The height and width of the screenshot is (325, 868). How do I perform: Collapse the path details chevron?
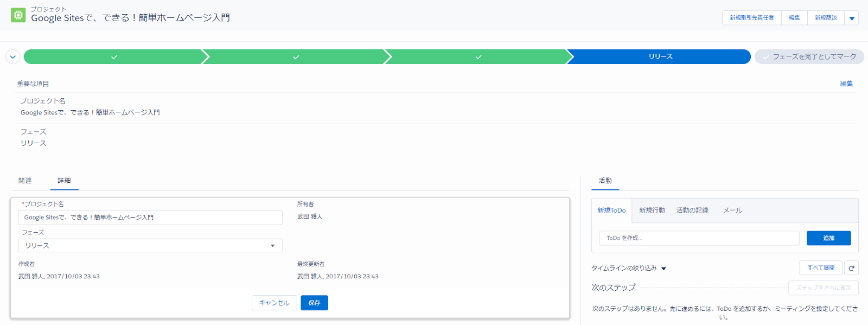tap(13, 56)
